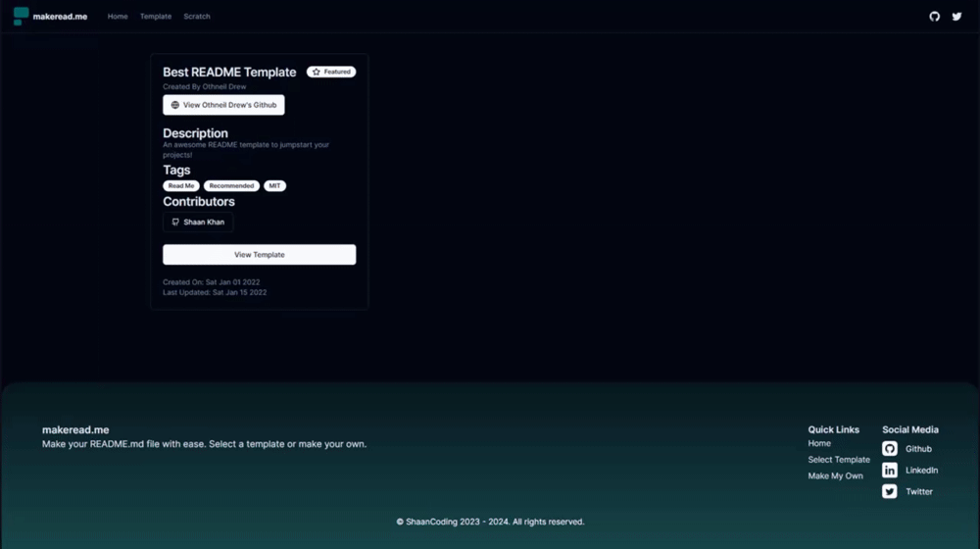This screenshot has height=549, width=980.
Task: Click the Quick Links heading
Action: pos(833,429)
